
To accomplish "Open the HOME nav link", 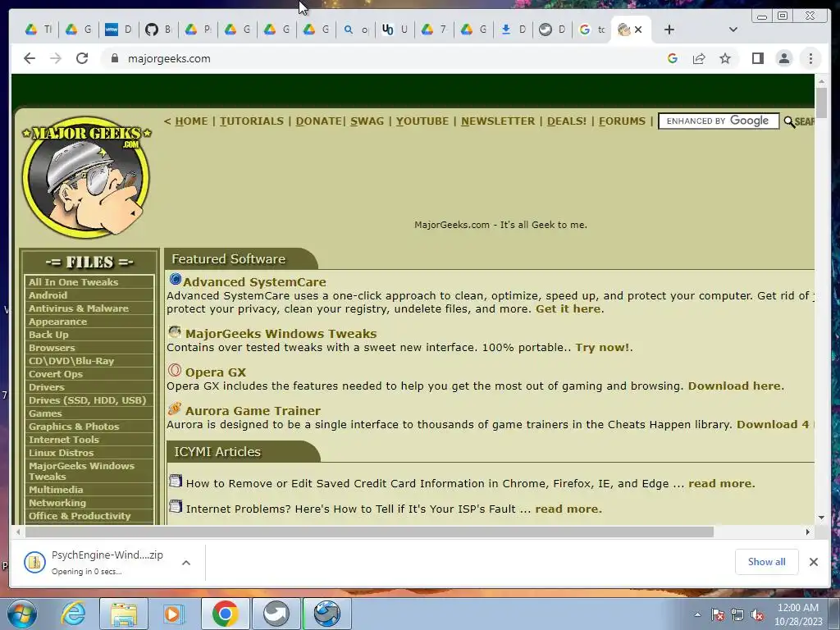I will 191,121.
